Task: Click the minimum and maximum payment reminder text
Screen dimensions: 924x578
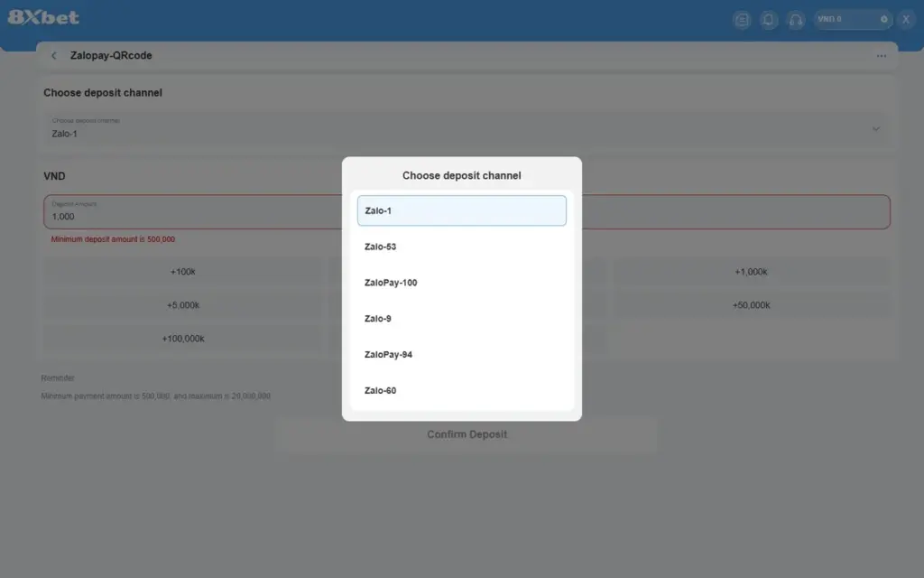Action: pyautogui.click(x=155, y=396)
